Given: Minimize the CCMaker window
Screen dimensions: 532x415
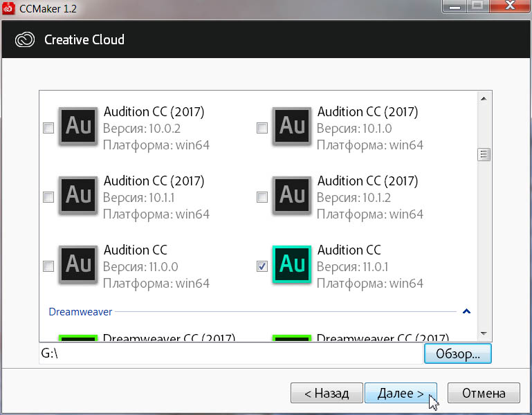Looking at the screenshot, I should pos(455,6).
